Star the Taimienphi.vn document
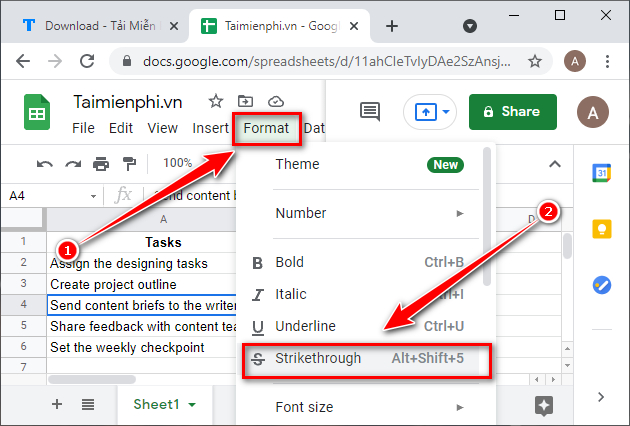The image size is (630, 426). [x=216, y=101]
